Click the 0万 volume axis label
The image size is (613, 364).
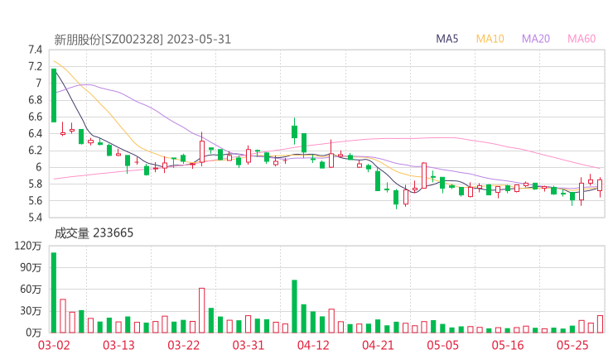coord(34,333)
